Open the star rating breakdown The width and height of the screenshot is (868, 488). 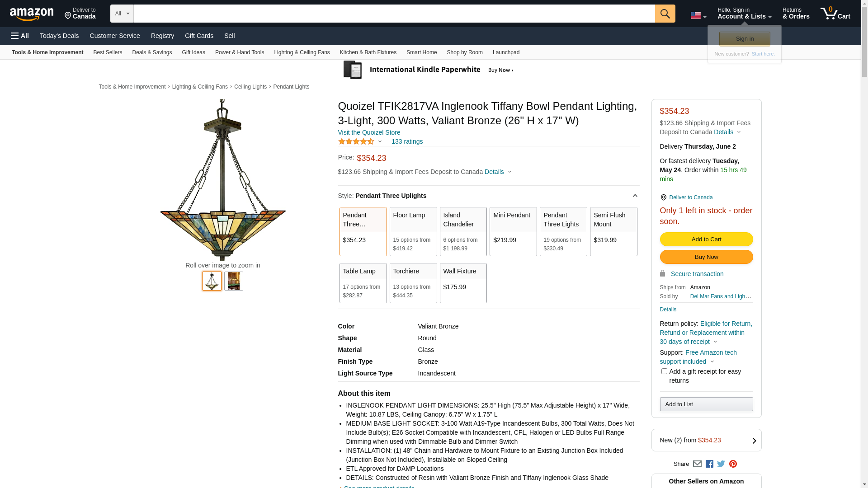pyautogui.click(x=360, y=141)
